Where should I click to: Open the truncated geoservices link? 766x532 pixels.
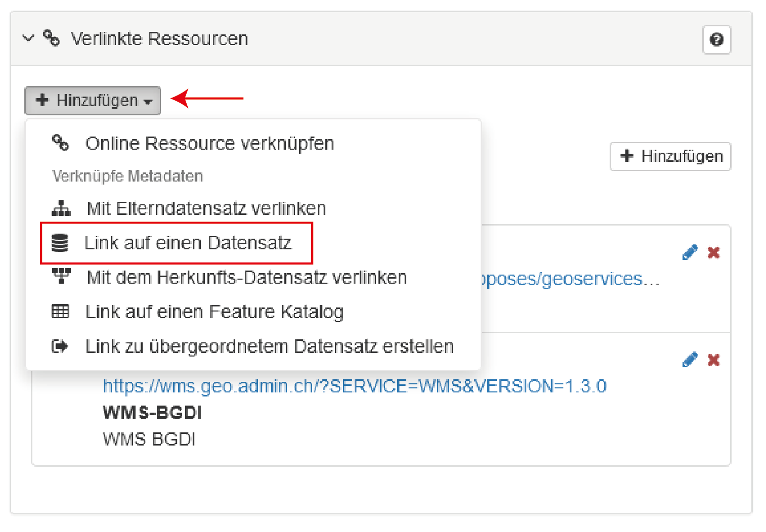coord(569,279)
